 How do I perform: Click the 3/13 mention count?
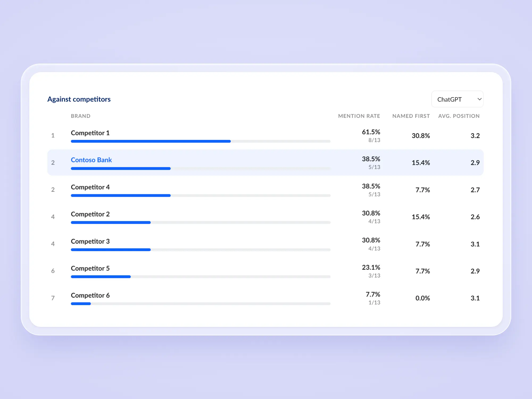[374, 276]
